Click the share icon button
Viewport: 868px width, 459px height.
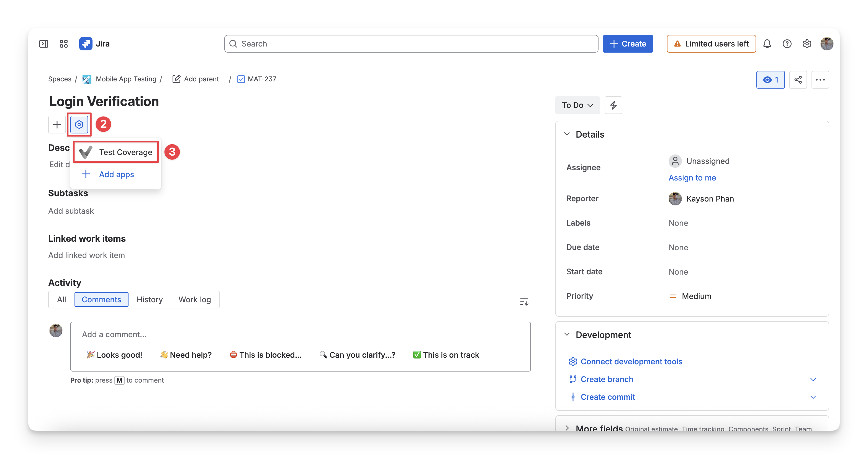798,80
